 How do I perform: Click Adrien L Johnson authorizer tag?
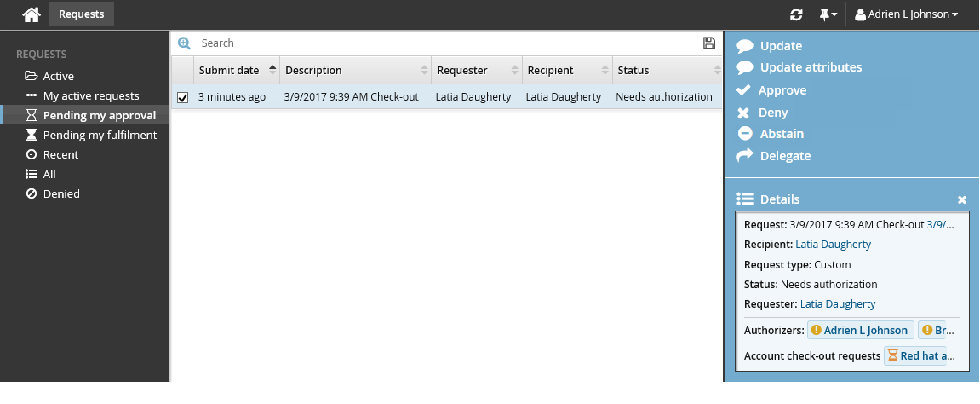(860, 330)
